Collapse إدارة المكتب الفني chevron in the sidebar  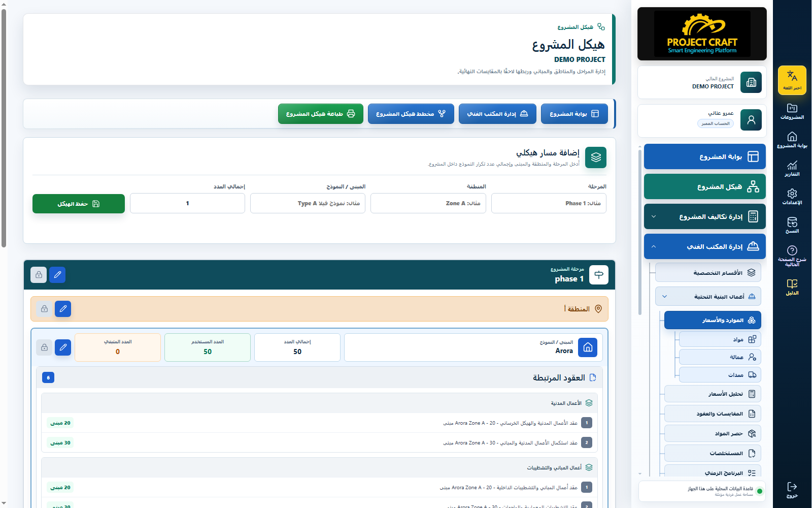pyautogui.click(x=654, y=246)
